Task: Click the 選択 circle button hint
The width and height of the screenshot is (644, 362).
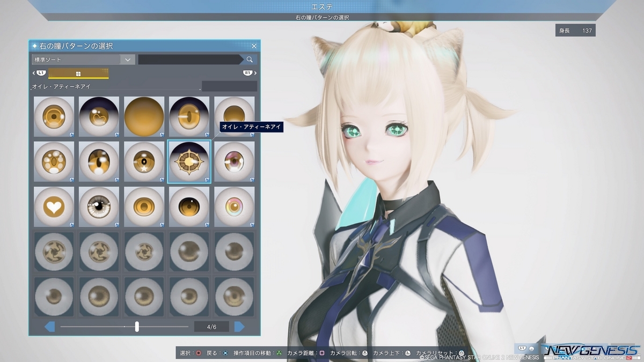Action: [191, 353]
